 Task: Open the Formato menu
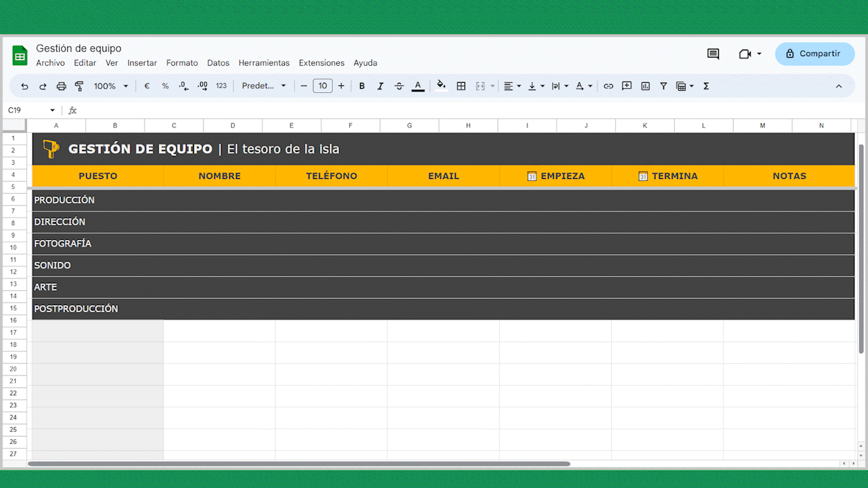(182, 63)
